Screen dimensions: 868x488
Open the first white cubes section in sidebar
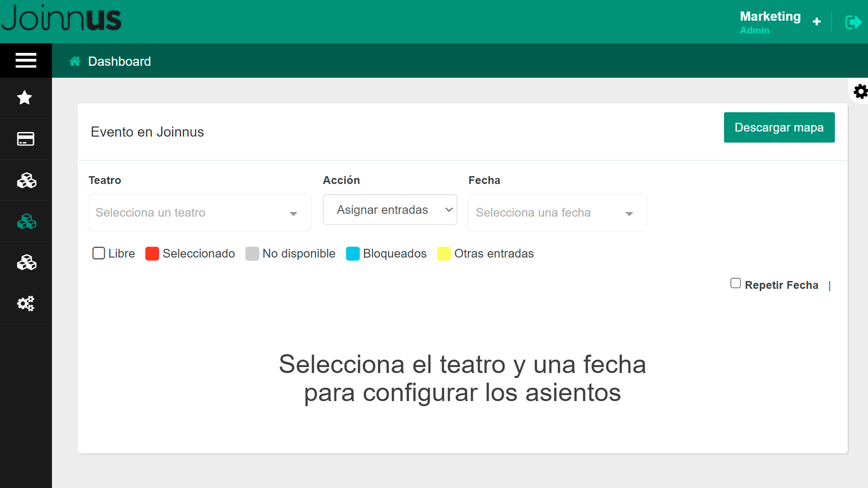click(26, 180)
